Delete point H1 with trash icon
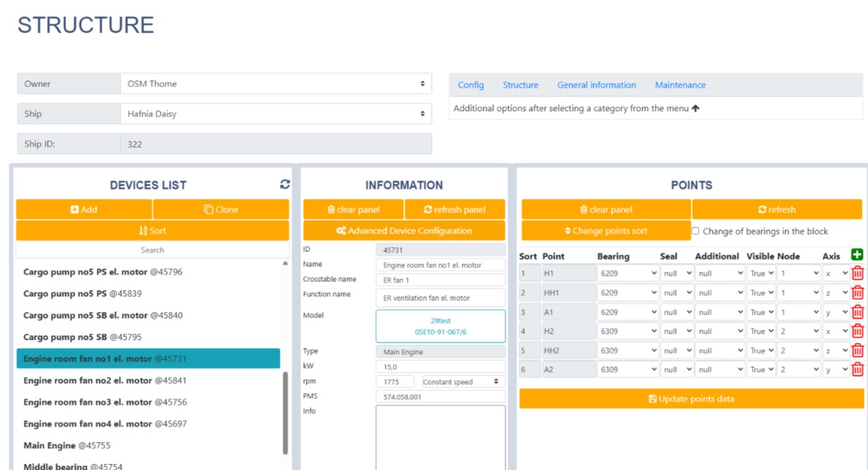This screenshot has height=470, width=868. tap(857, 273)
